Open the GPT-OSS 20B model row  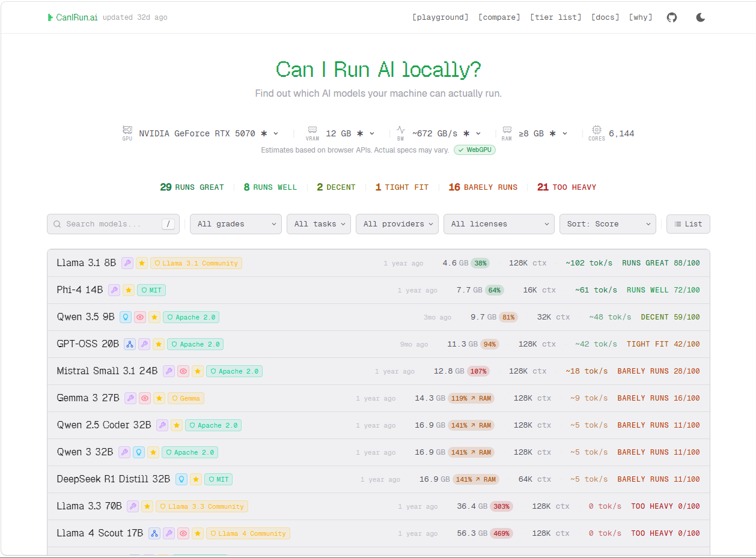coord(379,344)
